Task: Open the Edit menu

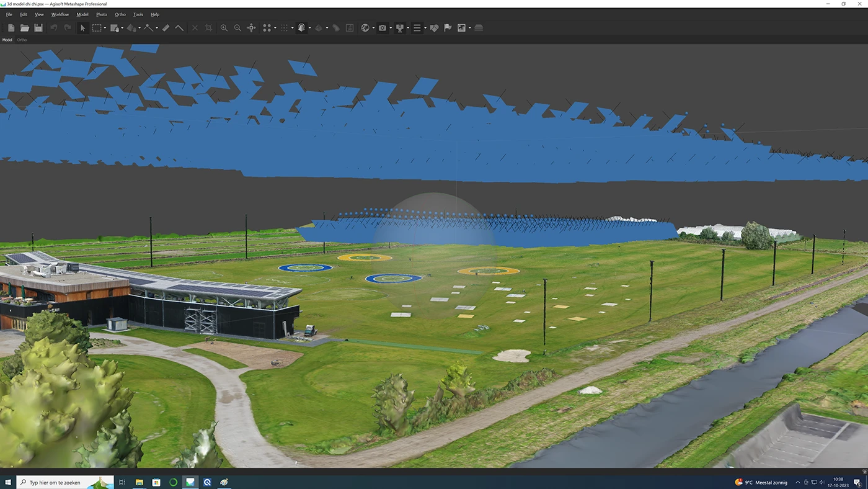Action: pyautogui.click(x=24, y=14)
